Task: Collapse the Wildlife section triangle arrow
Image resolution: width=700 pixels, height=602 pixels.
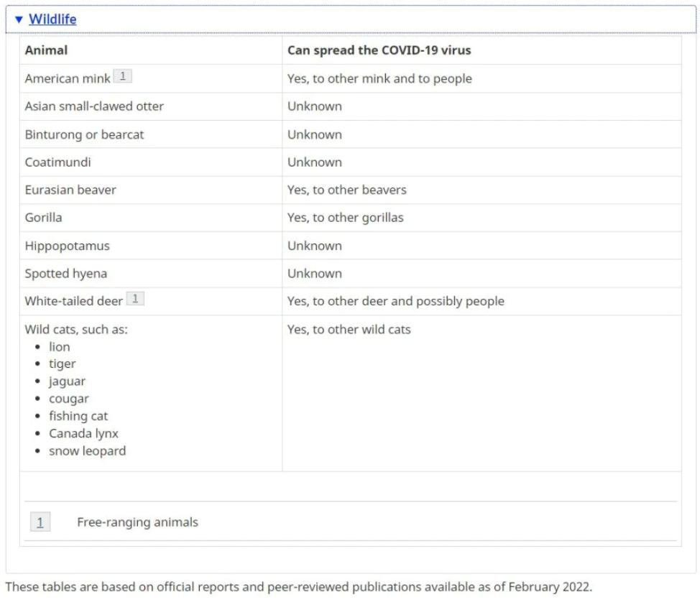Action: coord(19,19)
